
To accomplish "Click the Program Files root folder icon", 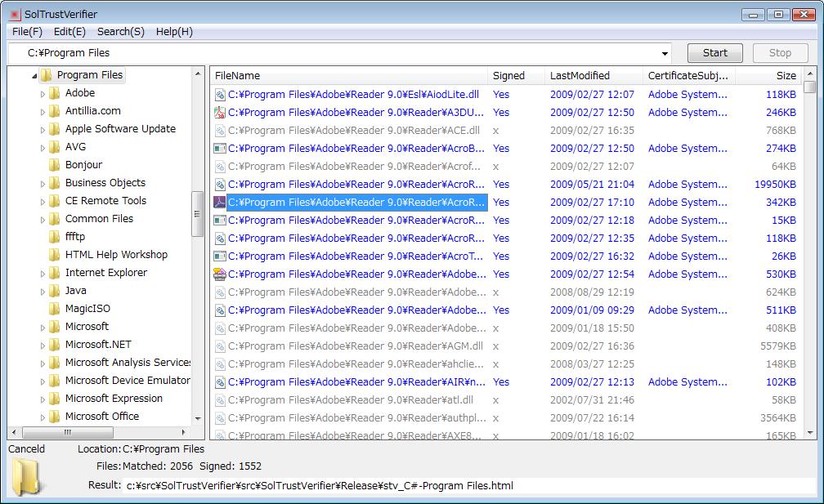I will pos(47,76).
